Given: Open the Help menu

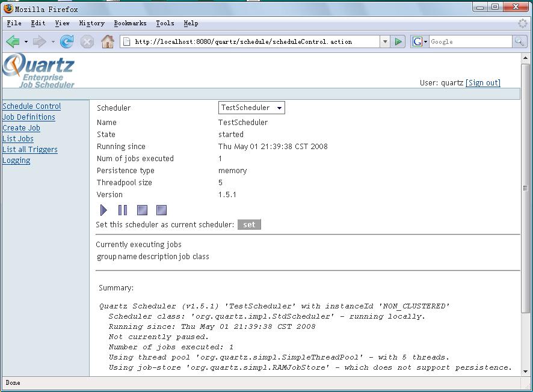Looking at the screenshot, I should [x=191, y=23].
